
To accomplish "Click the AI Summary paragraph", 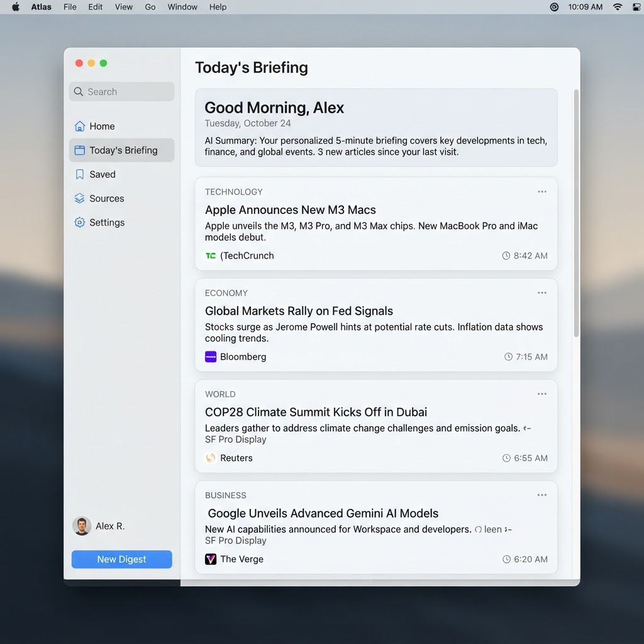I will [376, 146].
